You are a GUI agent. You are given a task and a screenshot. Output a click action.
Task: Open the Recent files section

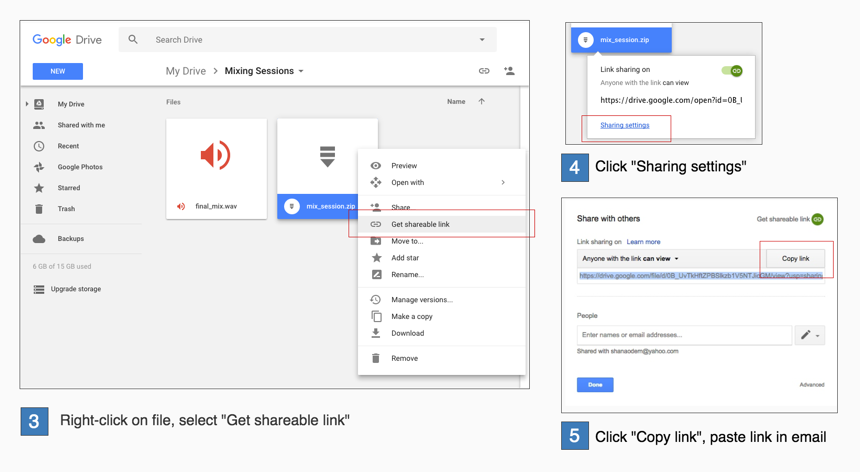tap(68, 146)
